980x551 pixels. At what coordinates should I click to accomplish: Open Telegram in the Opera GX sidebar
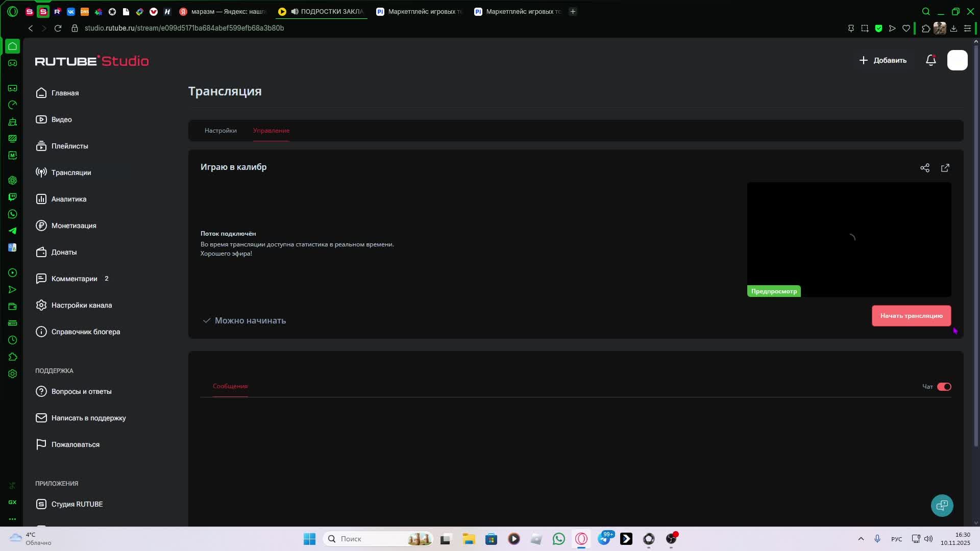13,231
